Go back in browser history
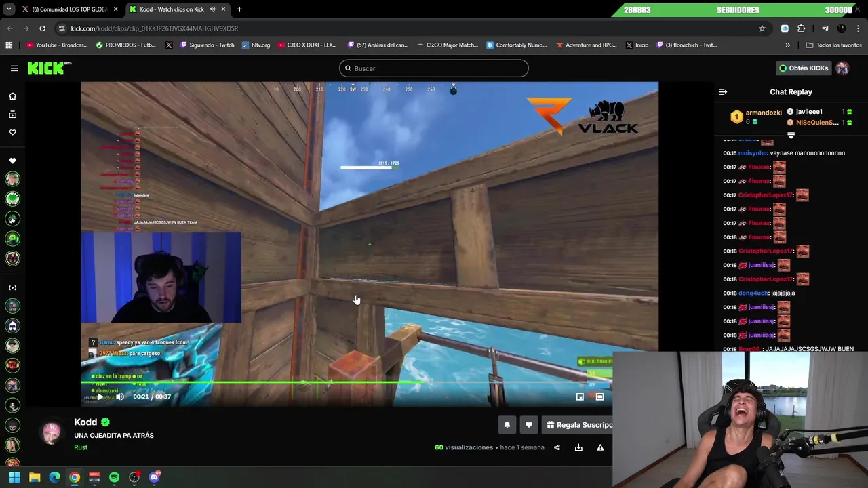The image size is (868, 488). click(9, 28)
